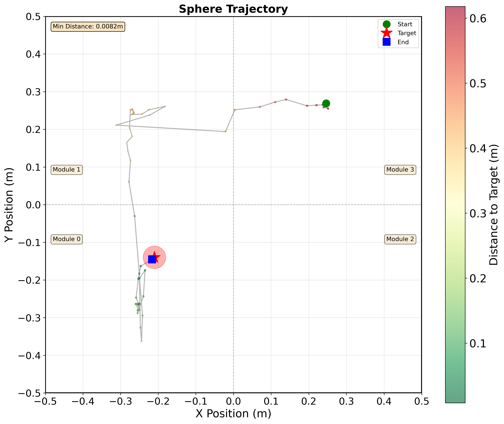Click the Distance to Target colorbar label
Viewport: 504px width, 424px height.
(494, 204)
